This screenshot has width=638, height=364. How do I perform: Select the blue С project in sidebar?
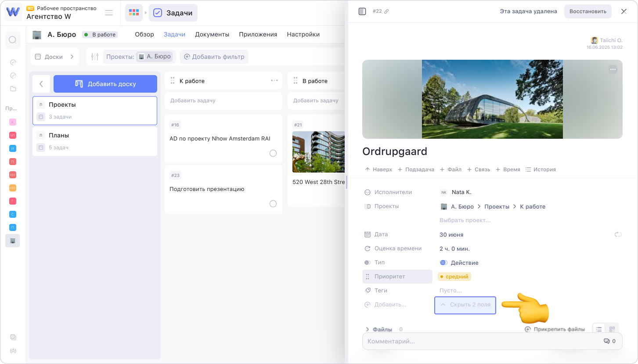coord(13,214)
